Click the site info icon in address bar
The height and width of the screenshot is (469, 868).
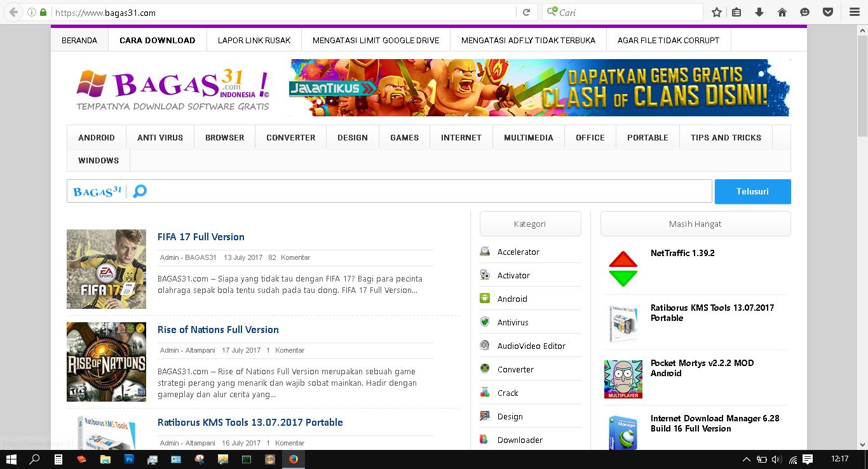pyautogui.click(x=32, y=12)
